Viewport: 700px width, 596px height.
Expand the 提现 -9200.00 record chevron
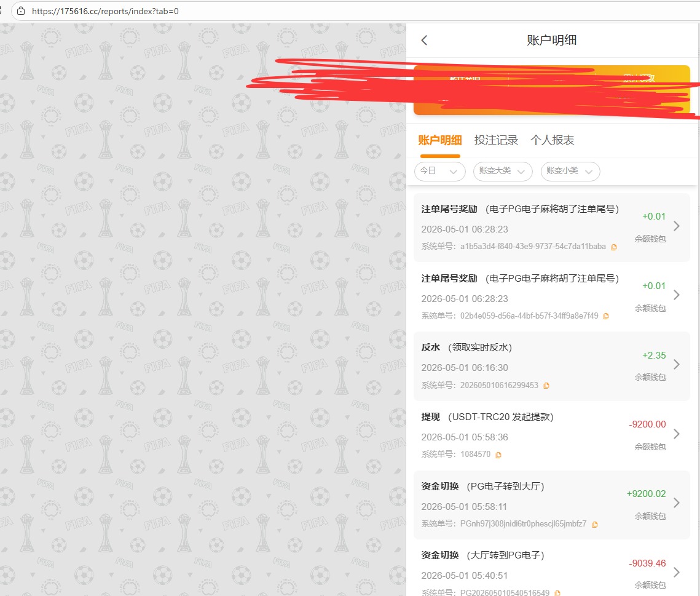tap(677, 434)
